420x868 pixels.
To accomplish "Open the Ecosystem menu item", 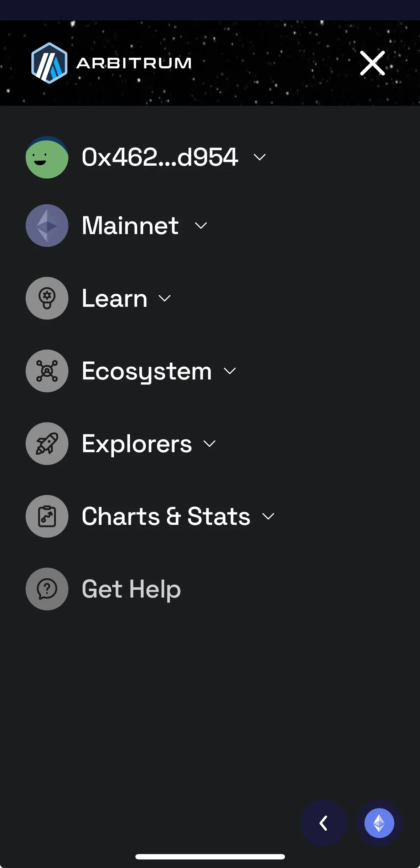I will (x=147, y=371).
